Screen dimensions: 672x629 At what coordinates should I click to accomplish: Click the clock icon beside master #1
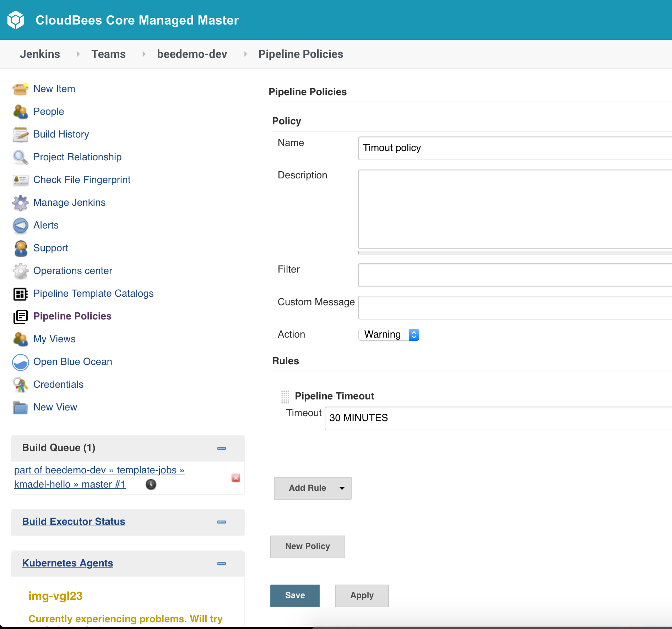coord(151,484)
